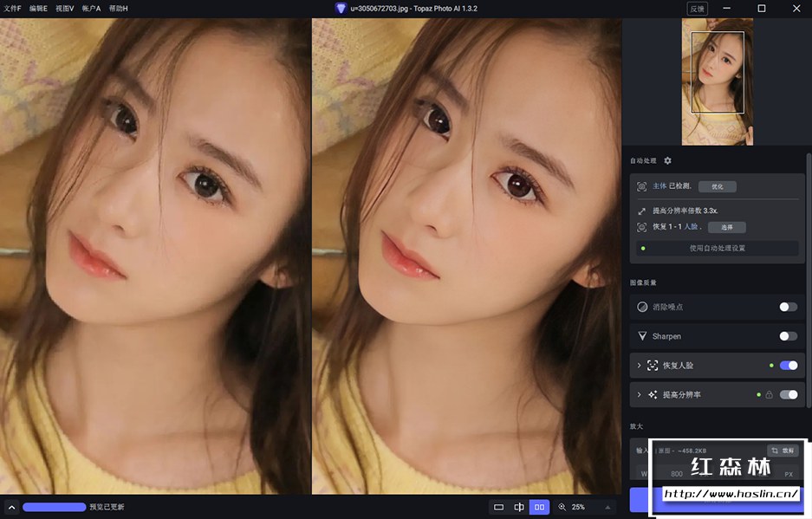Screen dimensions: 812x519
Task: Maximize the Topaz Photo AI window
Action: (761, 9)
